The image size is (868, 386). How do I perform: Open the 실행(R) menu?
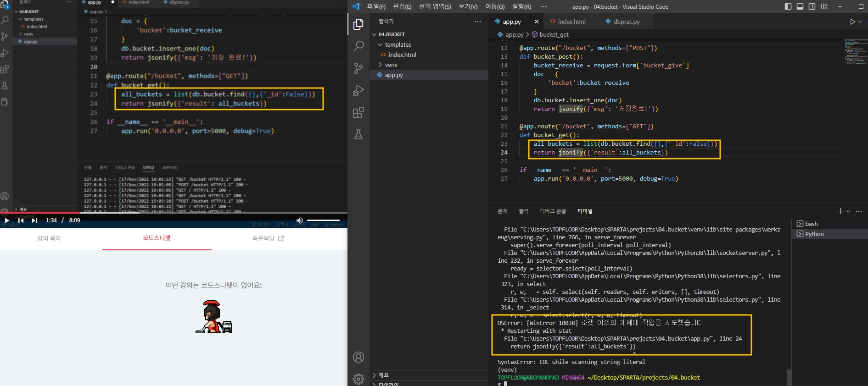[521, 6]
